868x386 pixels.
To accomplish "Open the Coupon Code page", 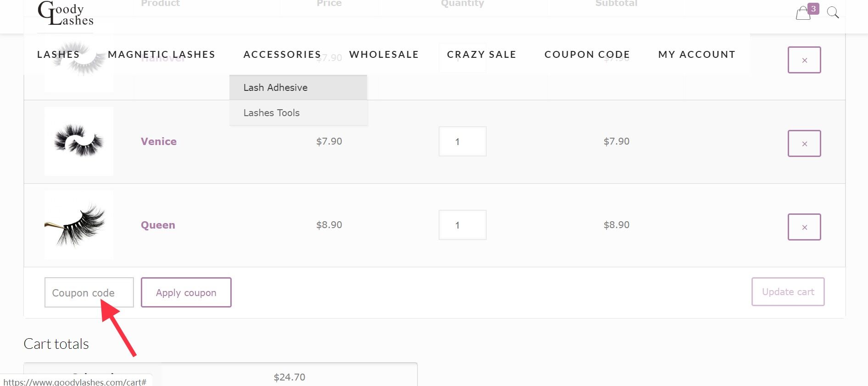I will 587,55.
